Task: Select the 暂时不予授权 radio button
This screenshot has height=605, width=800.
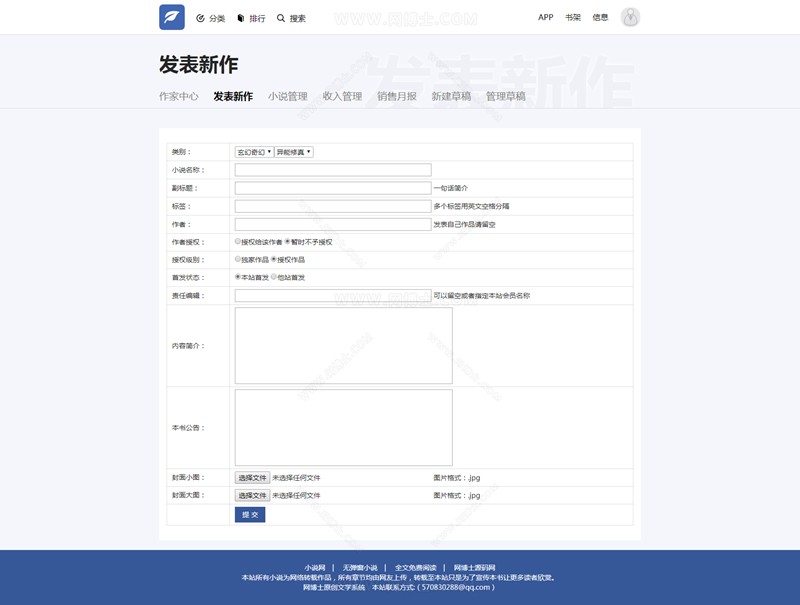Action: click(x=288, y=241)
